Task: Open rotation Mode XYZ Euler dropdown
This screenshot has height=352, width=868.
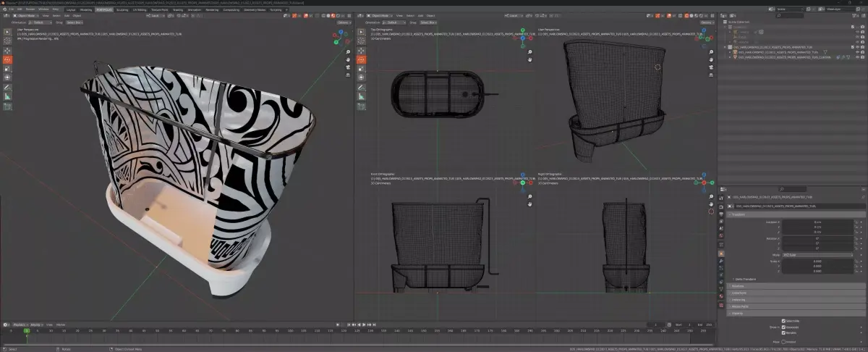Action: tap(817, 255)
